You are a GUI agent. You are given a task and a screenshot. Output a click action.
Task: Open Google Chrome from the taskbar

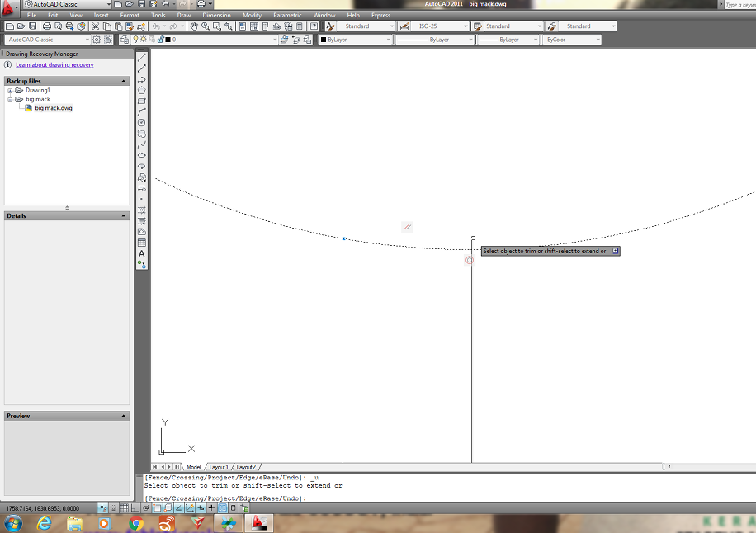point(136,523)
